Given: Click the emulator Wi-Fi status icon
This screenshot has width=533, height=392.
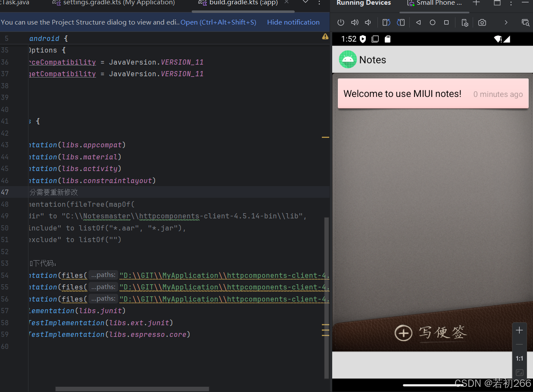Looking at the screenshot, I should (498, 39).
